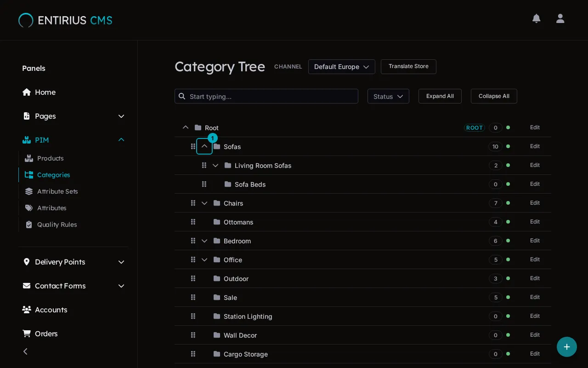Image resolution: width=588 pixels, height=368 pixels.
Task: Expand the Pages menu in the sidebar
Action: (121, 116)
